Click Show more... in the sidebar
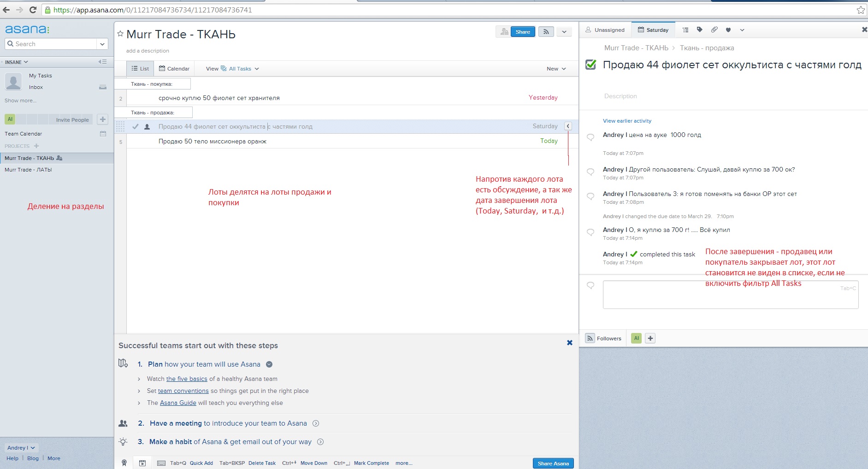868x469 pixels. pos(20,101)
